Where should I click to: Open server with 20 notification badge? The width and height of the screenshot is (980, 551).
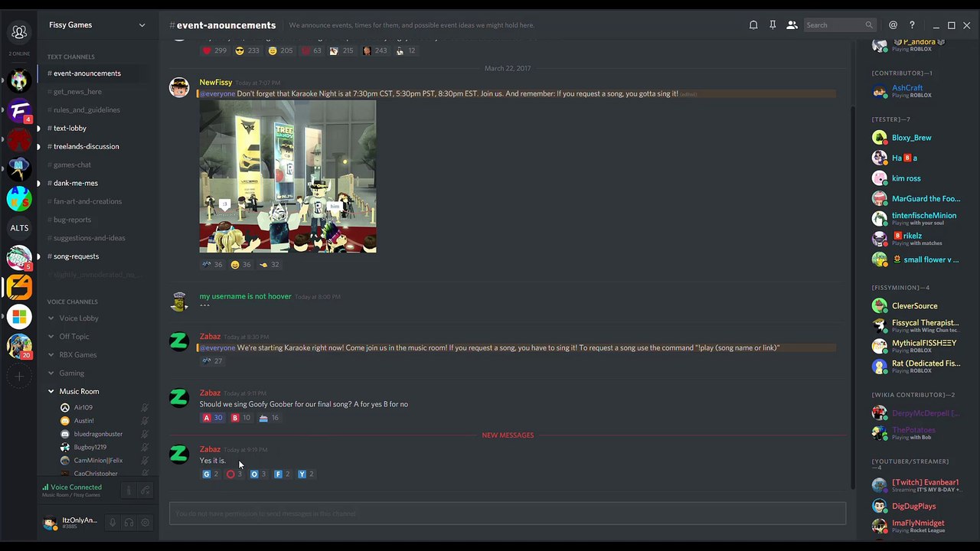pos(19,346)
